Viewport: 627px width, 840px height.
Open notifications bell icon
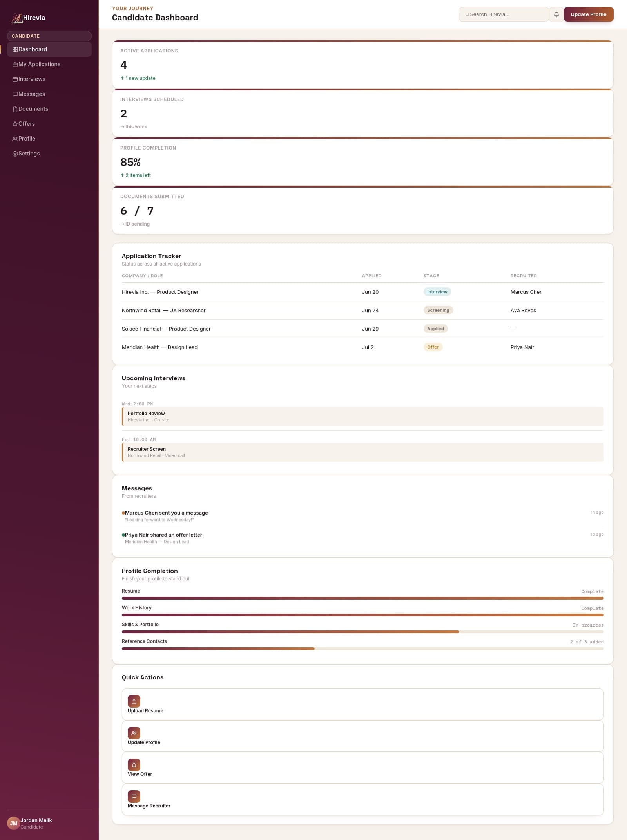[x=556, y=14]
